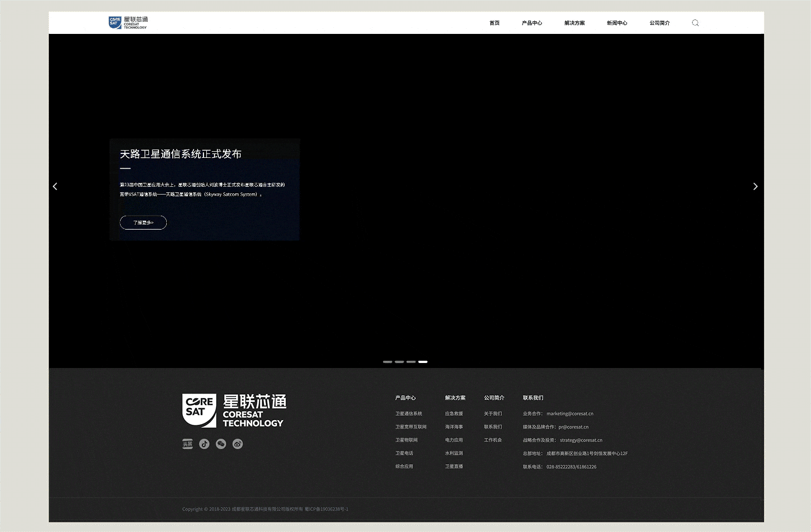Select the fourth (active) carousel indicator dot
811x532 pixels.
pyautogui.click(x=423, y=362)
